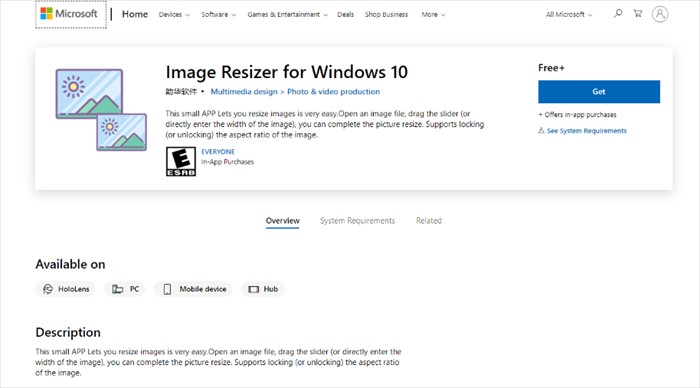The image size is (700, 388).
Task: Click the Microsoft logo
Action: pyautogui.click(x=69, y=14)
